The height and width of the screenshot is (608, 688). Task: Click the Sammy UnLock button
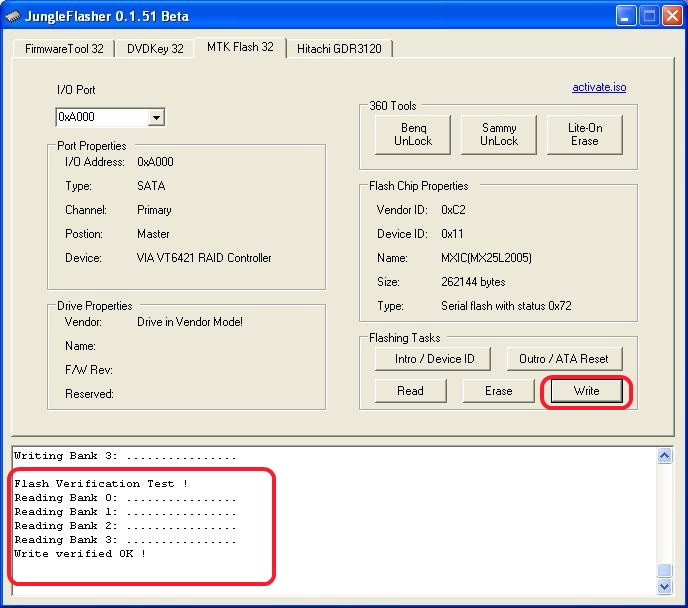499,135
